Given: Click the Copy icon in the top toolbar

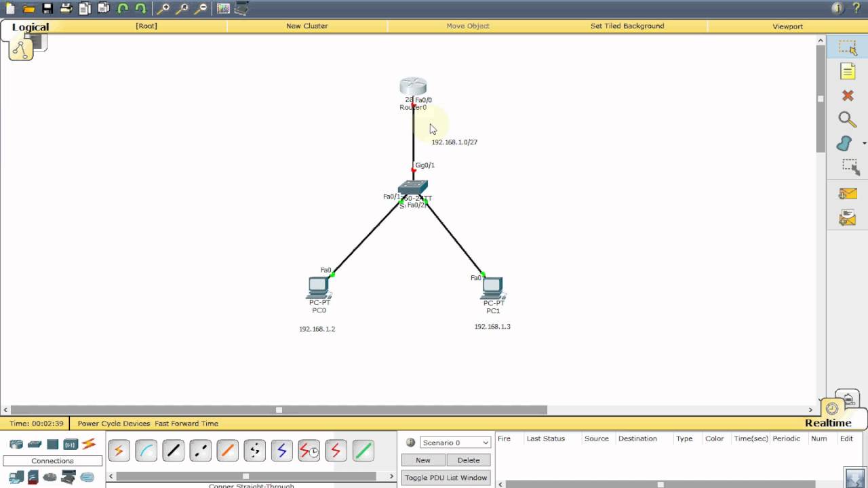Looking at the screenshot, I should pyautogui.click(x=85, y=8).
